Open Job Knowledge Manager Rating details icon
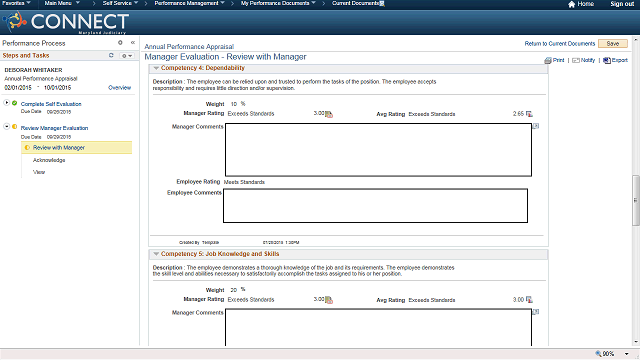 (329, 300)
